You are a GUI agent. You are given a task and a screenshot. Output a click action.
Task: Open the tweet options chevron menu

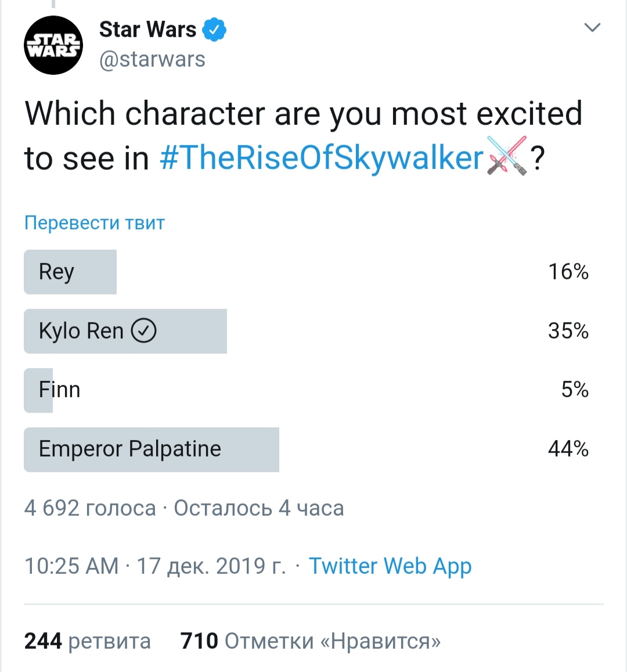(592, 27)
